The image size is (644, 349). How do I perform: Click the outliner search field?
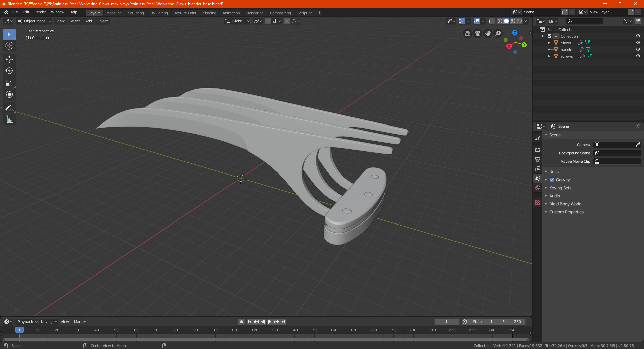pos(584,21)
